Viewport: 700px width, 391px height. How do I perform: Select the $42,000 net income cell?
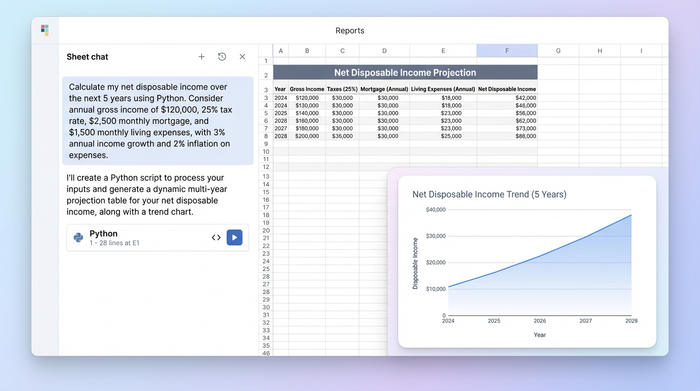pos(507,98)
